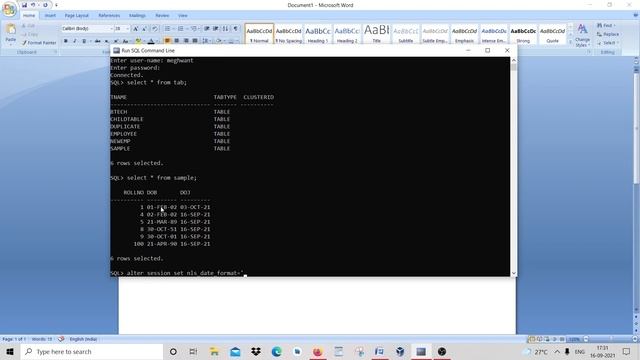Click the Numbering list icon
The width and height of the screenshot is (640, 360).
click(x=181, y=29)
